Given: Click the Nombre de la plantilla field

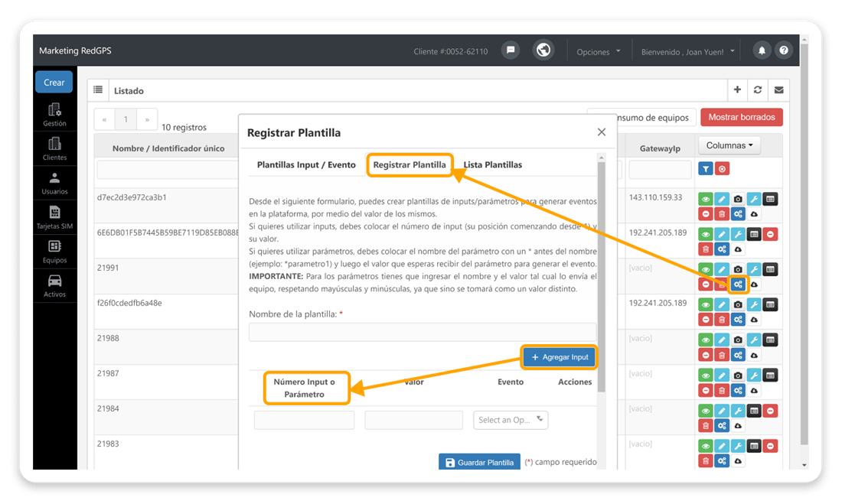Looking at the screenshot, I should [x=422, y=332].
